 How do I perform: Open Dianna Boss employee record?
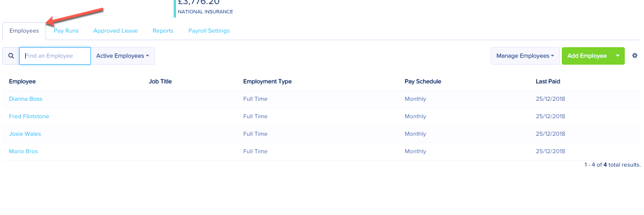[x=26, y=99]
